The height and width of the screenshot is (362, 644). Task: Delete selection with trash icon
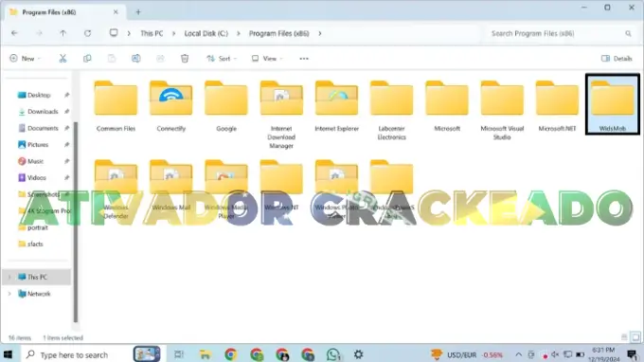click(185, 59)
